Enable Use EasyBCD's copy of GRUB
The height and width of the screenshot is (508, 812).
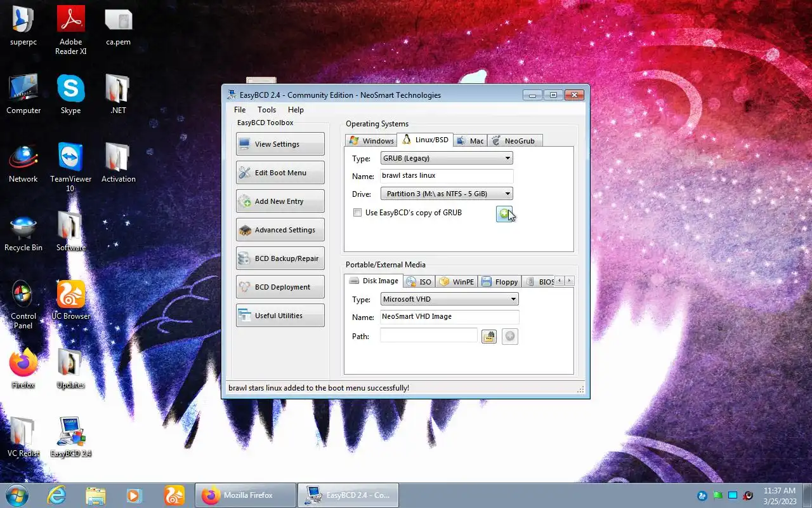(358, 213)
